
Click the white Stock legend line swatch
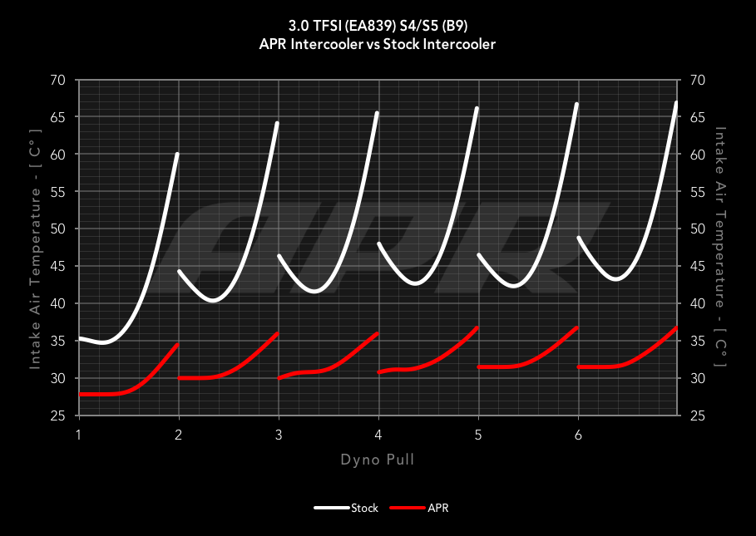(x=332, y=508)
